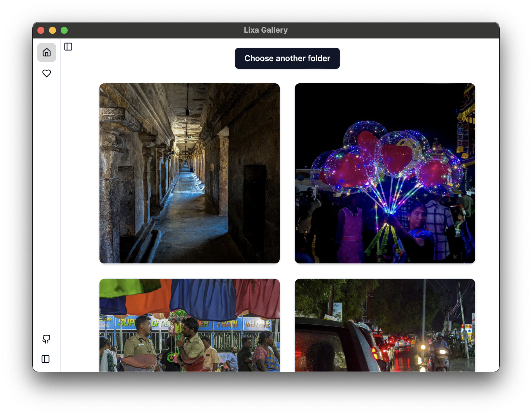
Task: Open the rainy night traffic photo
Action: pos(385,325)
